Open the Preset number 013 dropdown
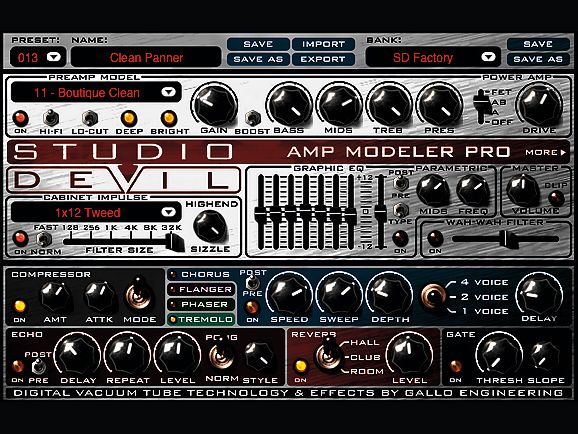Image resolution: width=578 pixels, height=434 pixels. [x=53, y=57]
